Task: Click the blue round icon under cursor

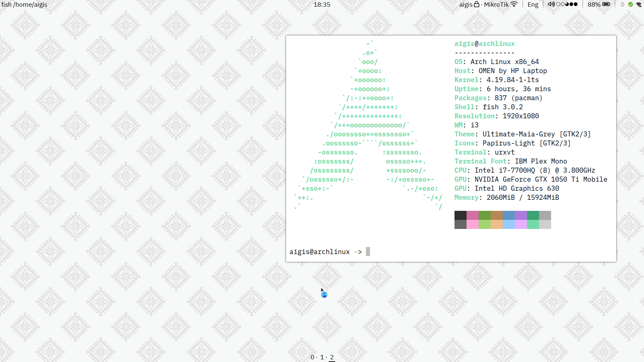Action: pyautogui.click(x=324, y=295)
